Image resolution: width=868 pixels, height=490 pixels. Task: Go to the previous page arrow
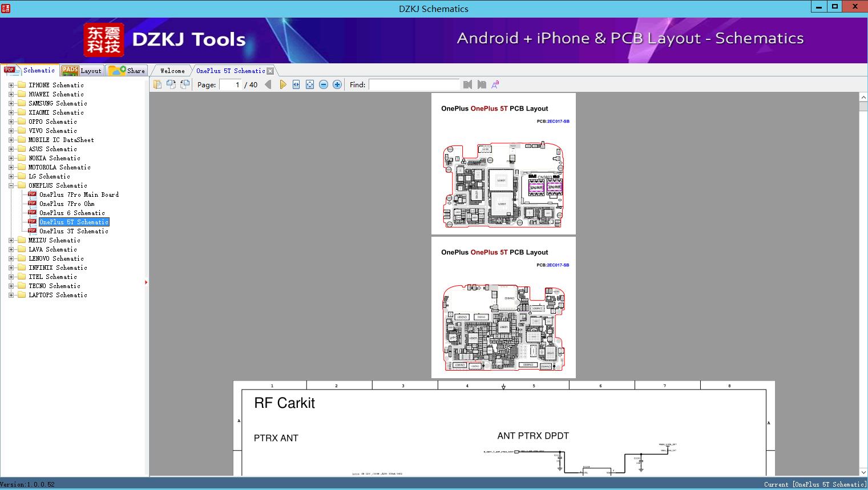coord(268,84)
